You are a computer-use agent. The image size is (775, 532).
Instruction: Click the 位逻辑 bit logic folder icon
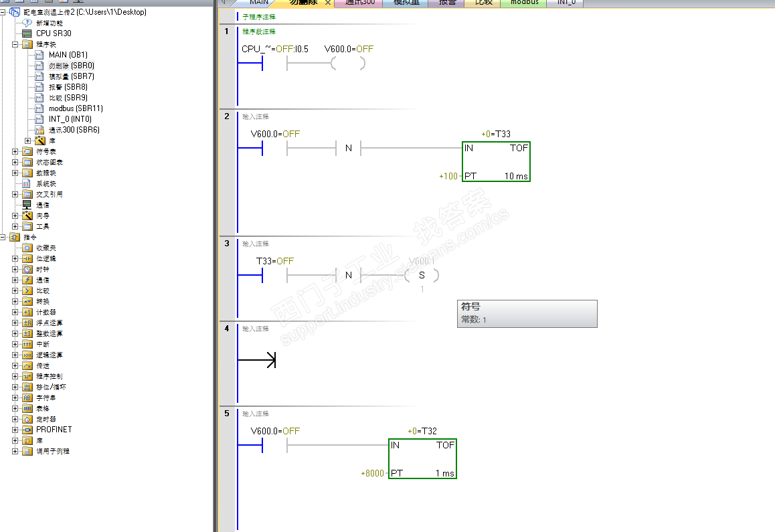tap(27, 258)
